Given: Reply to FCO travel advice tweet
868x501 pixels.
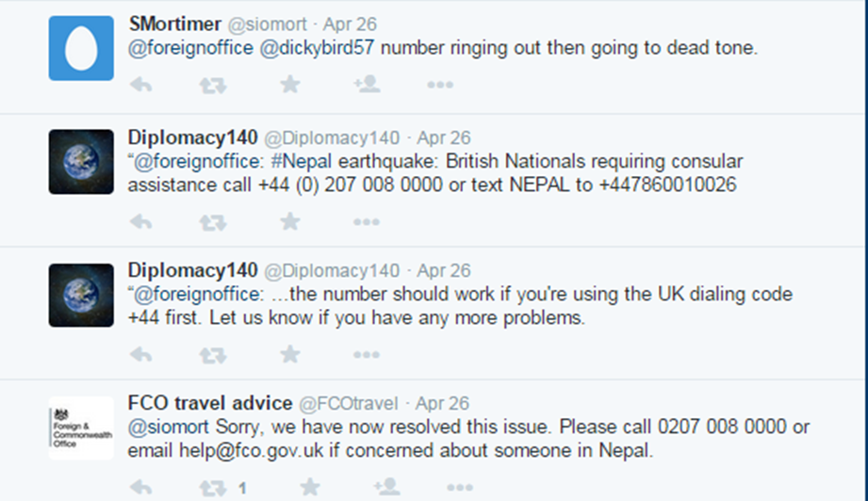Looking at the screenshot, I should 140,488.
